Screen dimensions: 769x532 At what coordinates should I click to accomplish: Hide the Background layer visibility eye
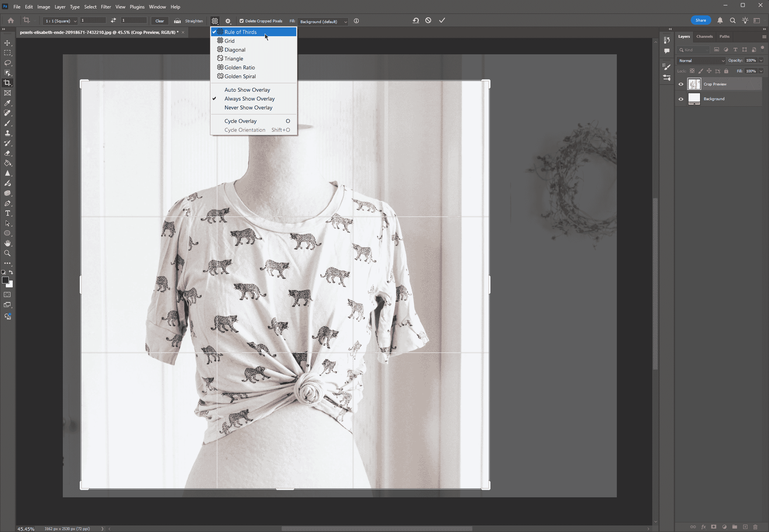coord(681,99)
